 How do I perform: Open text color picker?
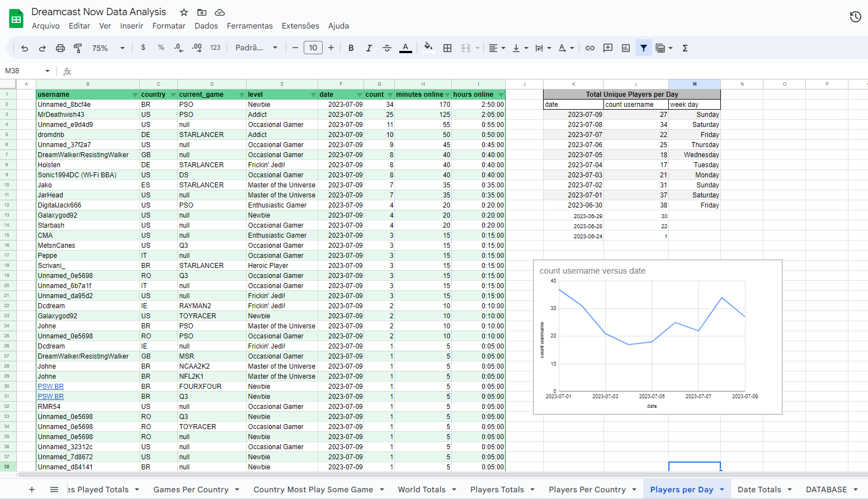[406, 48]
